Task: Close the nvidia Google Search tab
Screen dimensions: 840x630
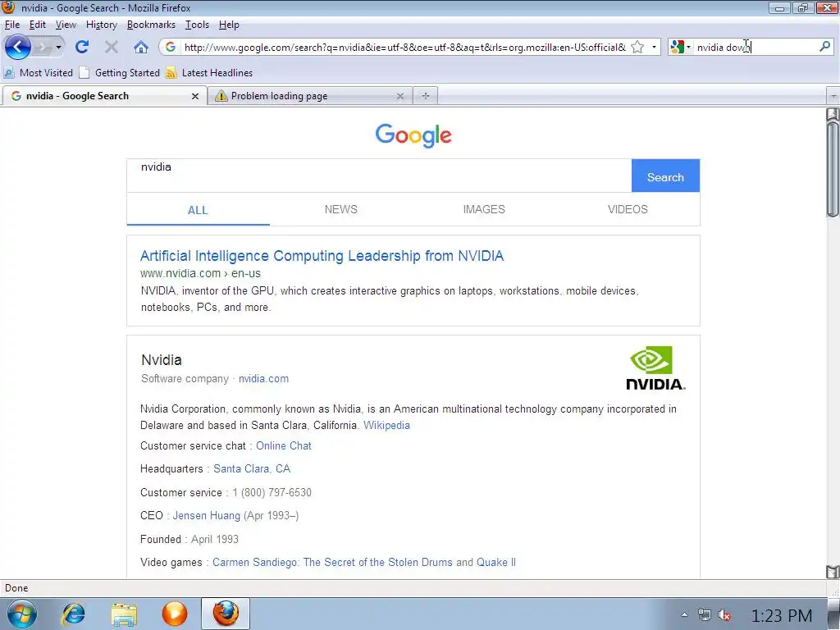Action: tap(195, 97)
